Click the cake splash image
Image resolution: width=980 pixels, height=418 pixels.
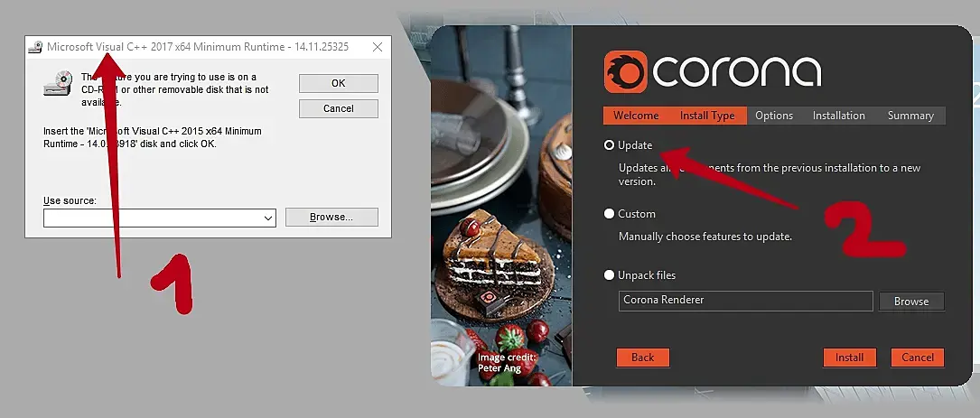coord(501,206)
